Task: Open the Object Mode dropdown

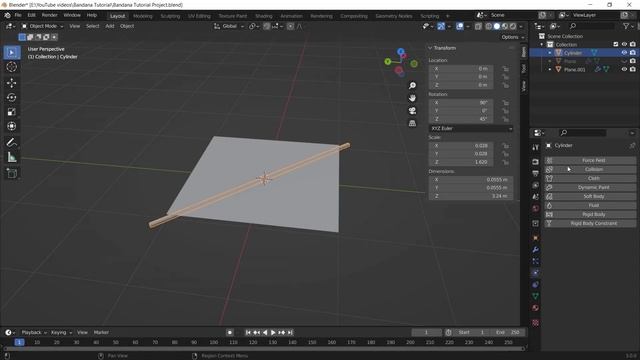Action: click(x=42, y=26)
